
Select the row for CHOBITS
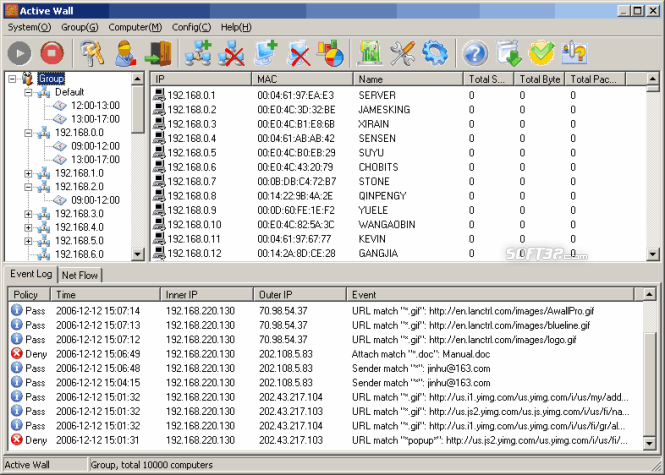click(x=398, y=167)
